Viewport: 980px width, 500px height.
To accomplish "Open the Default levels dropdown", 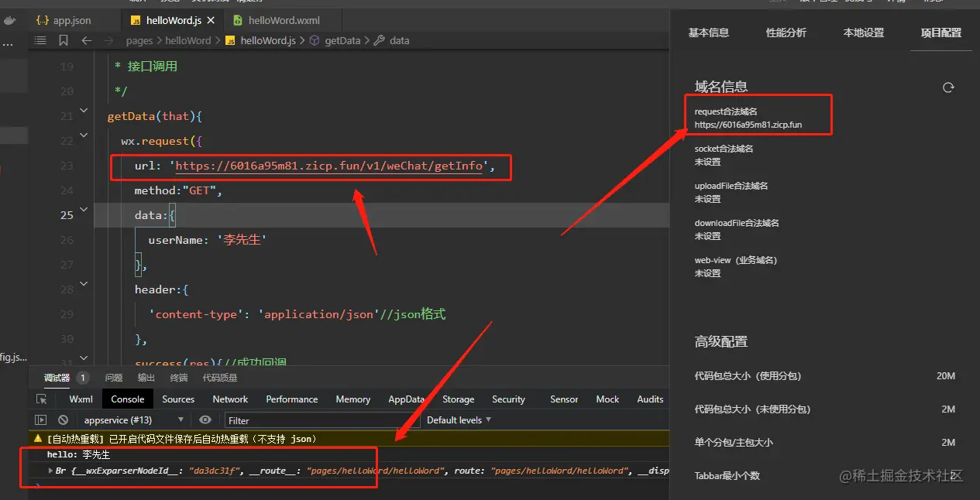I will click(459, 420).
